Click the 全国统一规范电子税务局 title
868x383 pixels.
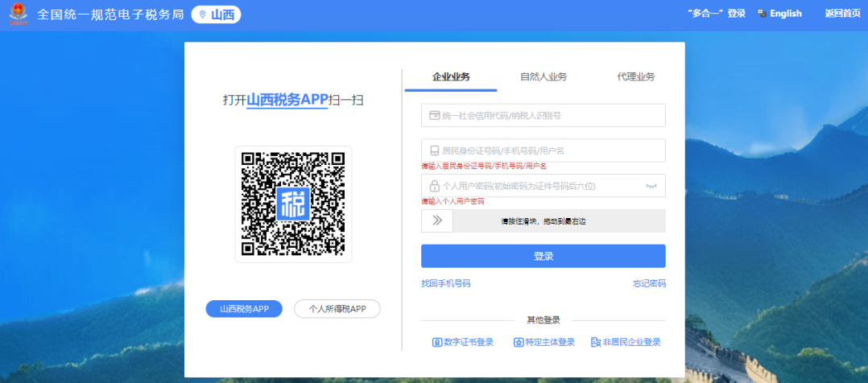(110, 14)
